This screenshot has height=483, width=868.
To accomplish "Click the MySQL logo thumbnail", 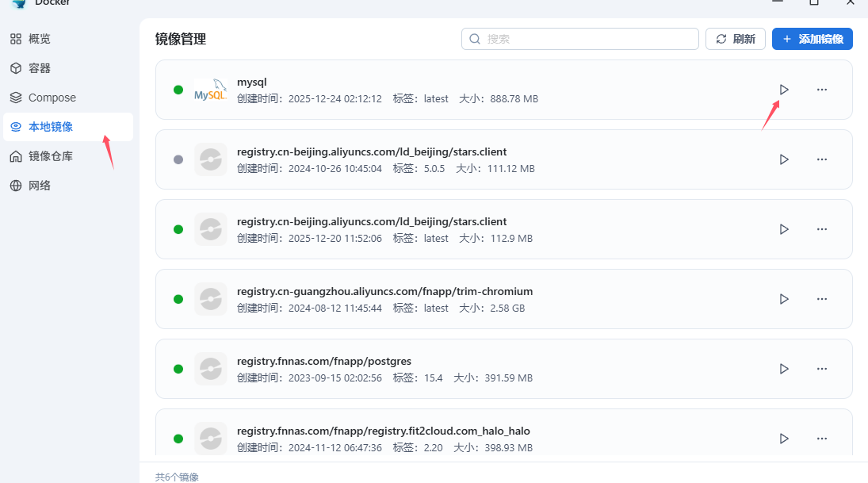I will click(210, 90).
